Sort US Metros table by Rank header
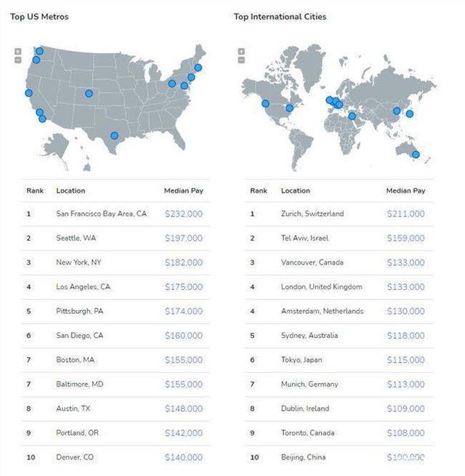This screenshot has height=476, width=465. [35, 190]
